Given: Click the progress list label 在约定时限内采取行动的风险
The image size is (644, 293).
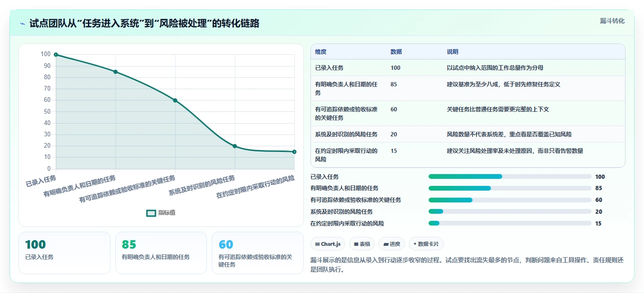Looking at the screenshot, I should pyautogui.click(x=347, y=224).
